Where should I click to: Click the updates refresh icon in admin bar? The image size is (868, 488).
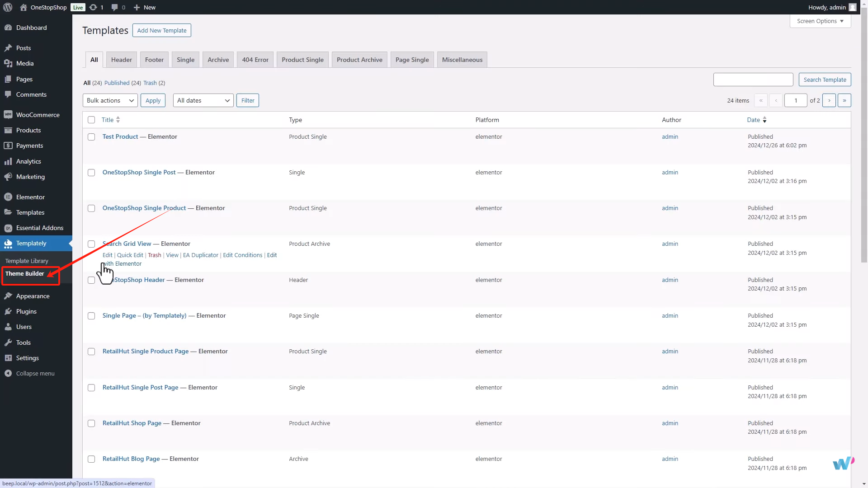(93, 7)
